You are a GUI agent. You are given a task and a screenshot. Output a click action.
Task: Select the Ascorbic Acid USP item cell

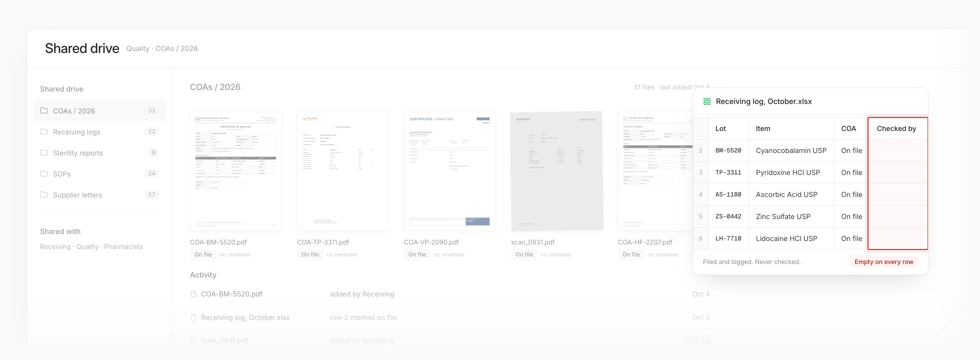[791, 194]
